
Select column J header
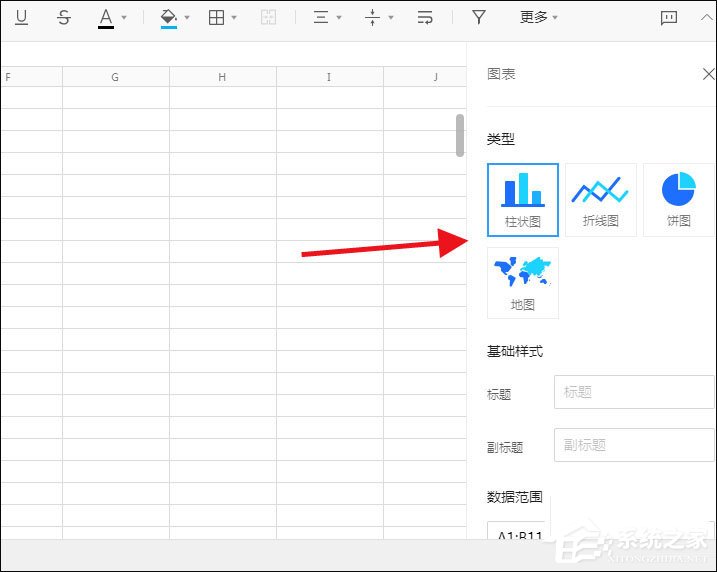[425, 77]
